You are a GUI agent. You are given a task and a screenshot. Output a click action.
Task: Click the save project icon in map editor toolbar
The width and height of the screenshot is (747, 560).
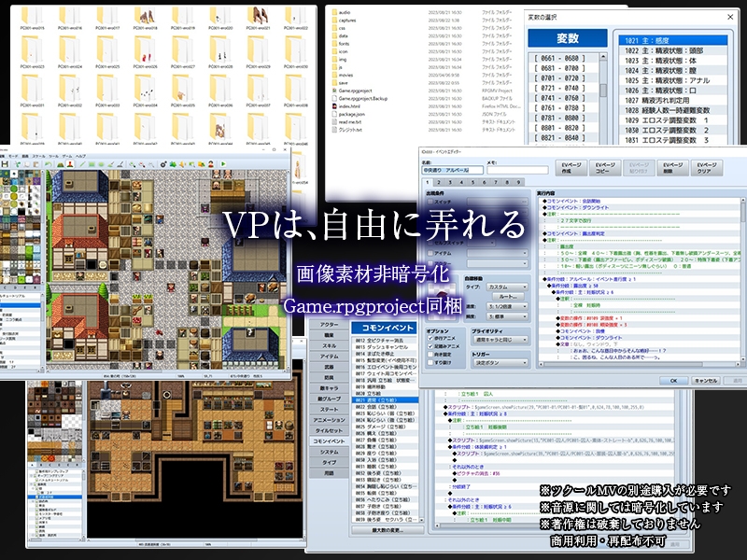pyautogui.click(x=5, y=163)
